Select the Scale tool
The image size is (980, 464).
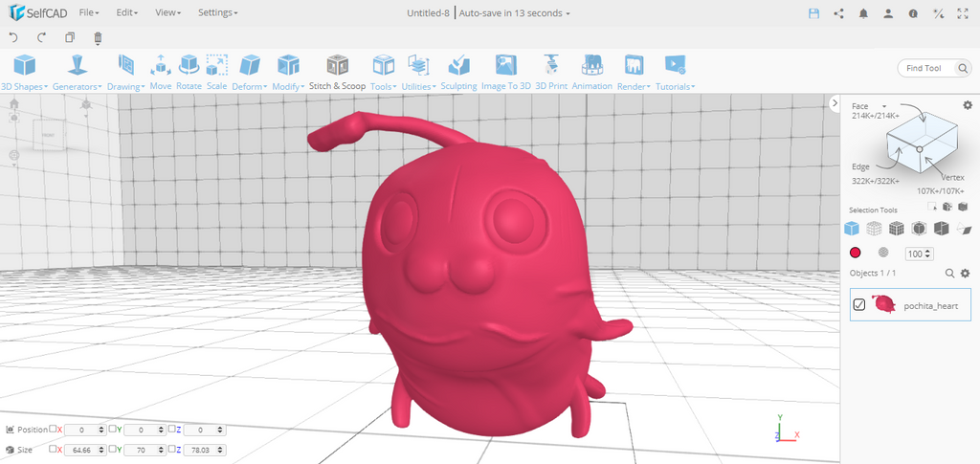(x=217, y=65)
